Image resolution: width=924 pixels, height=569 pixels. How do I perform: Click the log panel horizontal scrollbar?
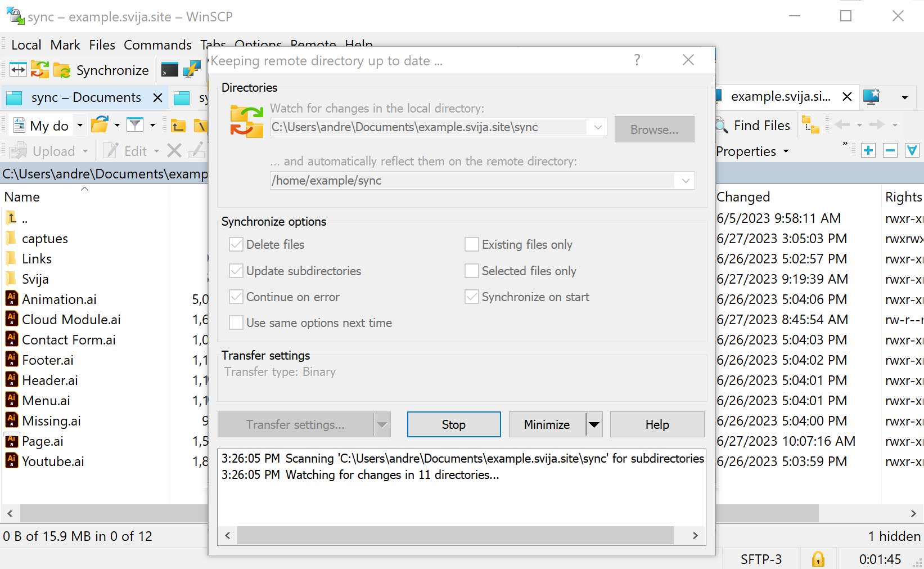coord(455,535)
